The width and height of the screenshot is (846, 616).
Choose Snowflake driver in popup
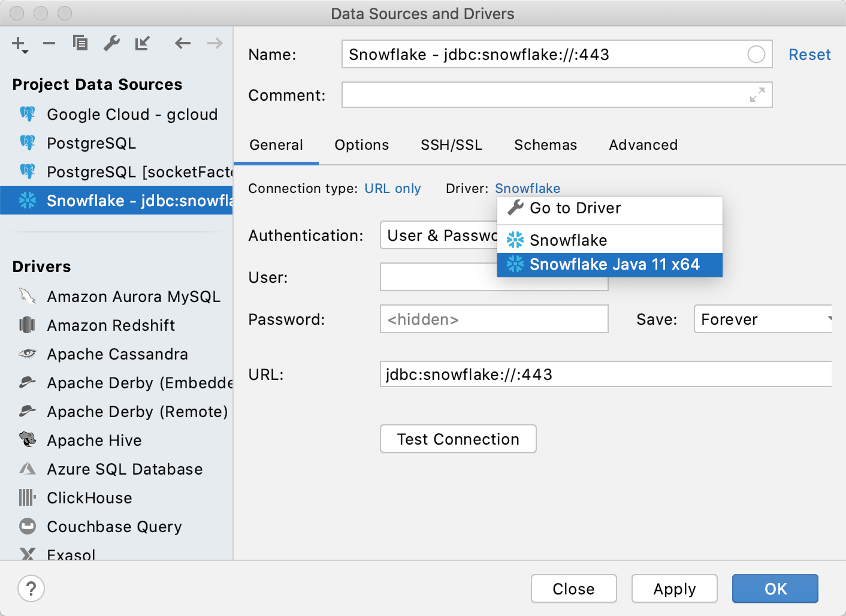click(610, 240)
